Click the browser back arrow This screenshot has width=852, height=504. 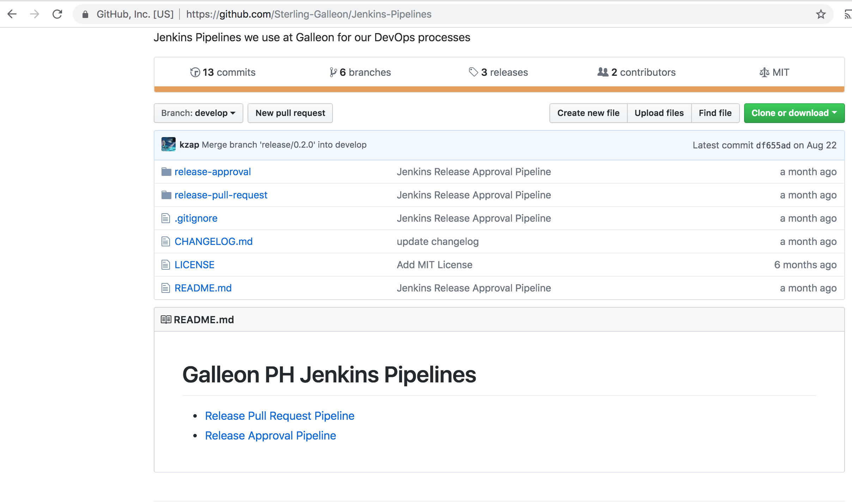point(12,14)
